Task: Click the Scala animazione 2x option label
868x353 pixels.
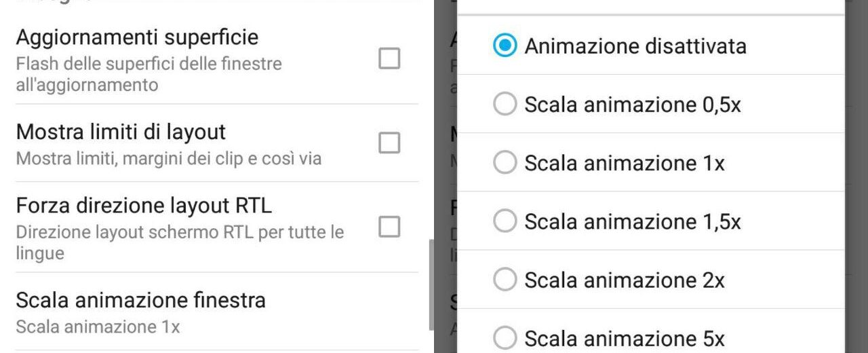Action: (625, 280)
